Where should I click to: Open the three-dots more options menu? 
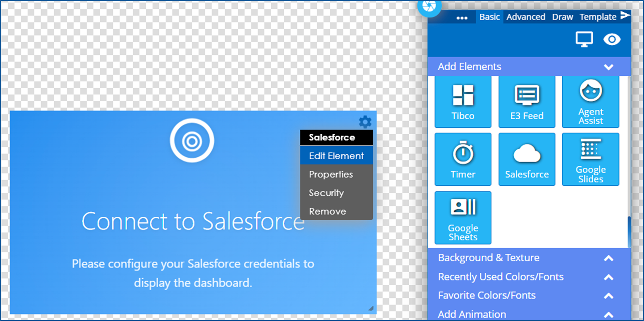(x=462, y=18)
